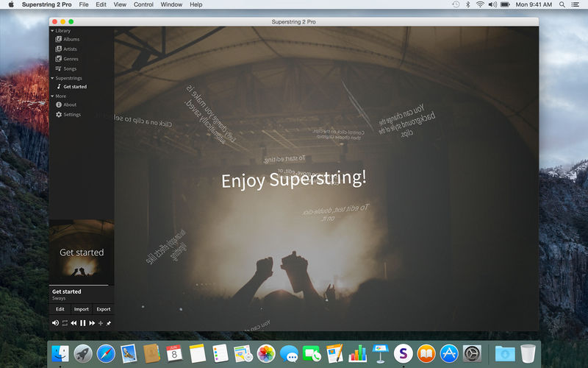This screenshot has height=368, width=588.
Task: Open Settings with the gear icon
Action: coord(59,115)
